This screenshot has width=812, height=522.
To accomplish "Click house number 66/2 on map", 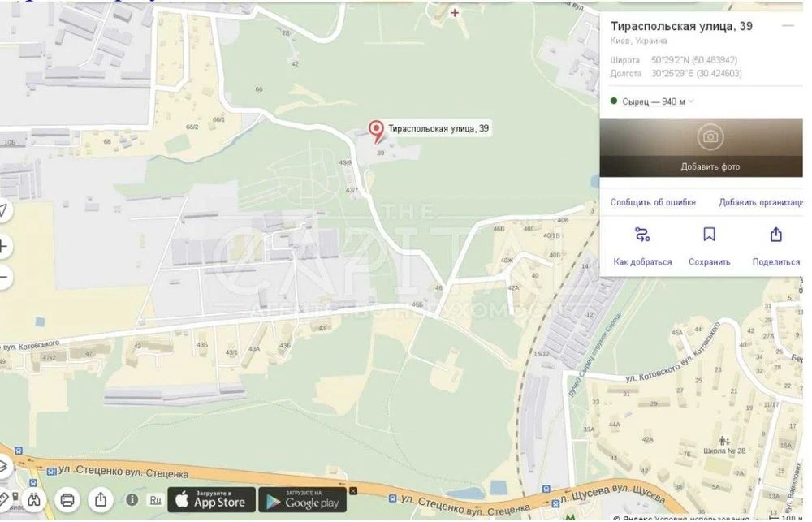I will [x=192, y=127].
